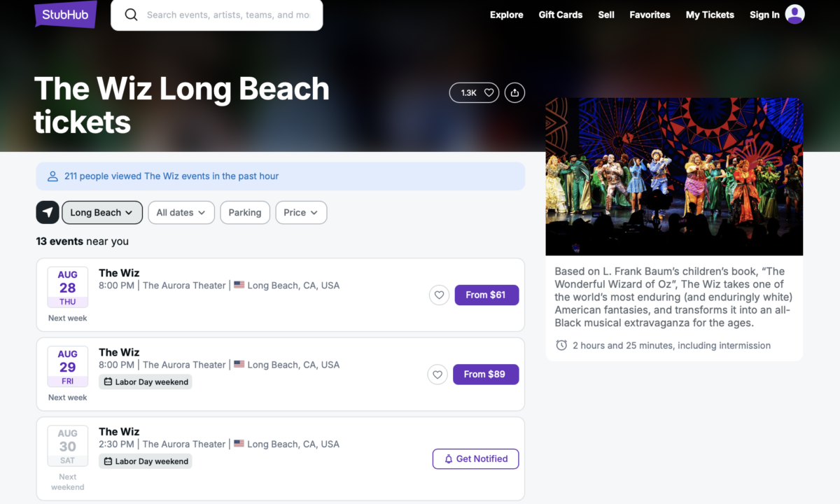The image size is (840, 504).
Task: Open the Price filter dropdown
Action: pyautogui.click(x=301, y=213)
